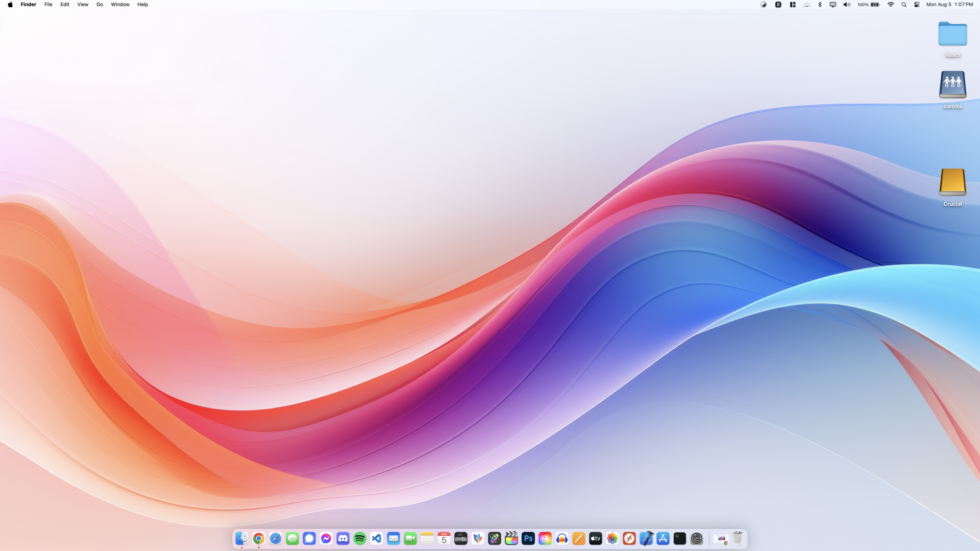Open the View menu
This screenshot has width=980, height=551.
(x=83, y=4)
